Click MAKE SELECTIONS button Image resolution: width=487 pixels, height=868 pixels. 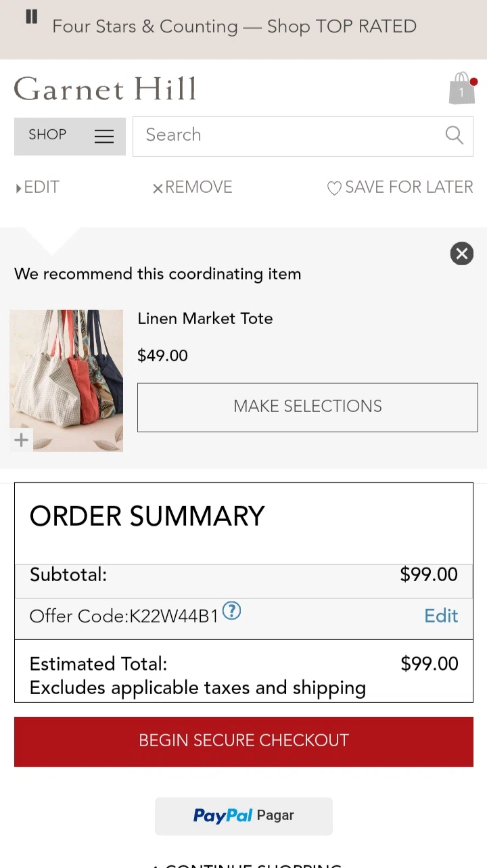click(x=307, y=407)
